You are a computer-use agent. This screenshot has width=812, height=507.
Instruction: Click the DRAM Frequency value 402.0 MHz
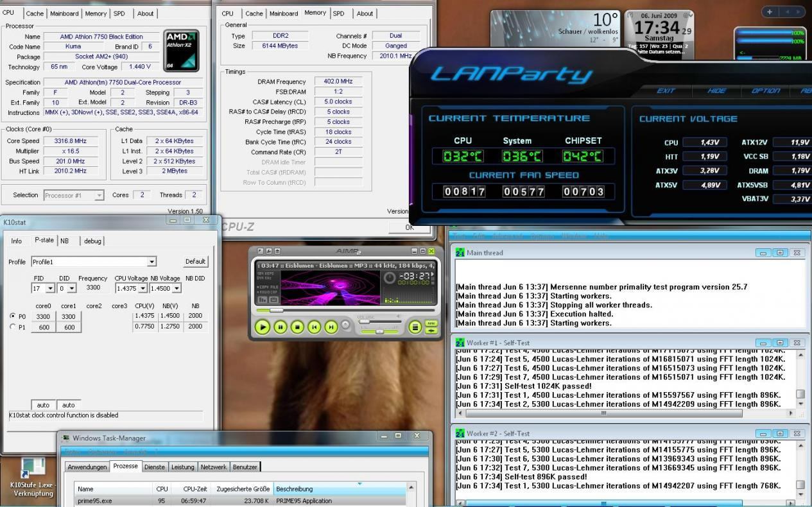point(338,82)
